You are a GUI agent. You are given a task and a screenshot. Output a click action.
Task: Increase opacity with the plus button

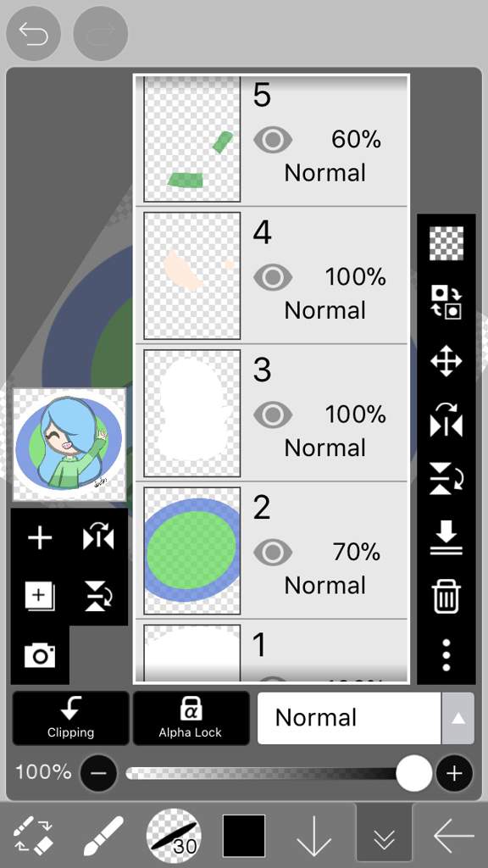(x=454, y=773)
